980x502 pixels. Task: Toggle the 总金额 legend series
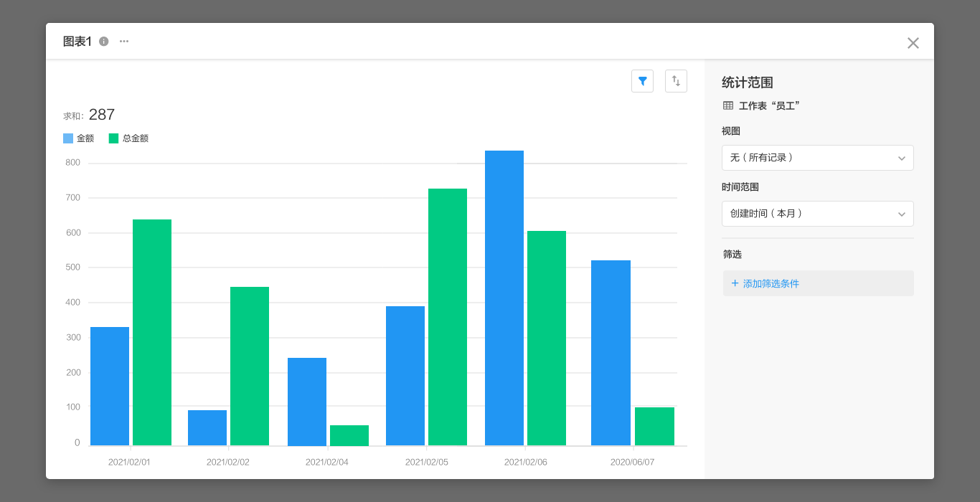128,138
